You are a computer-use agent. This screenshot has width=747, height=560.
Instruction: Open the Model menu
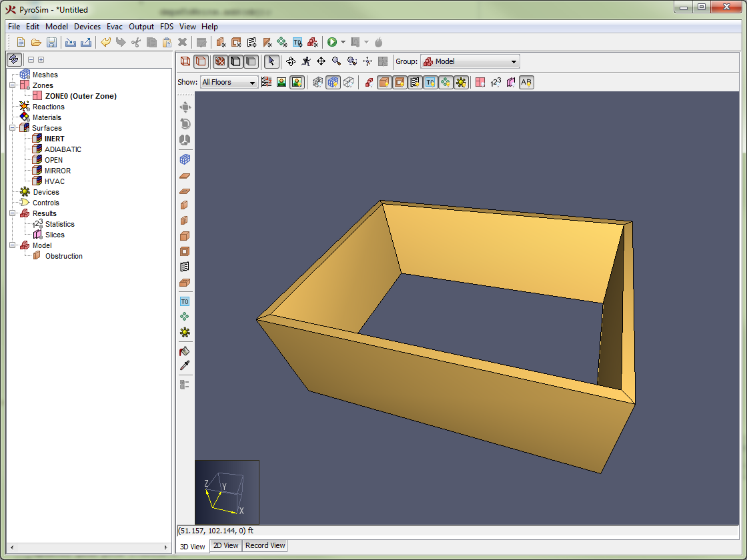(57, 27)
